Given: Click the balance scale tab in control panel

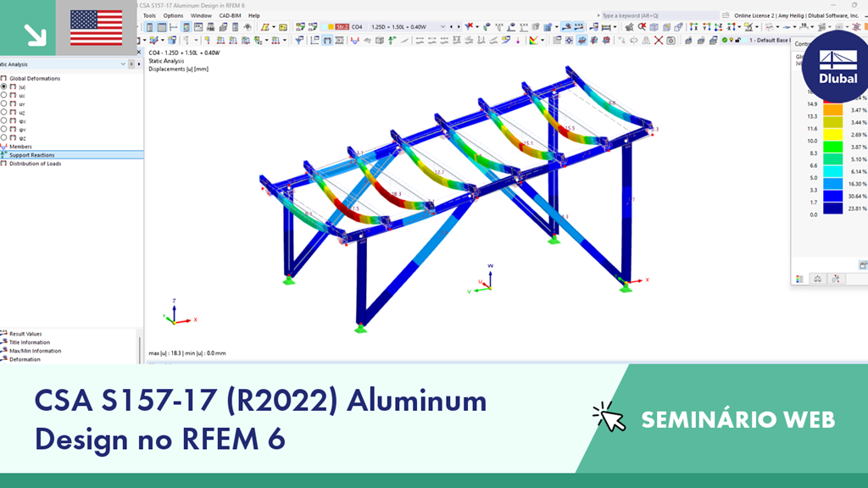Looking at the screenshot, I should (x=818, y=279).
